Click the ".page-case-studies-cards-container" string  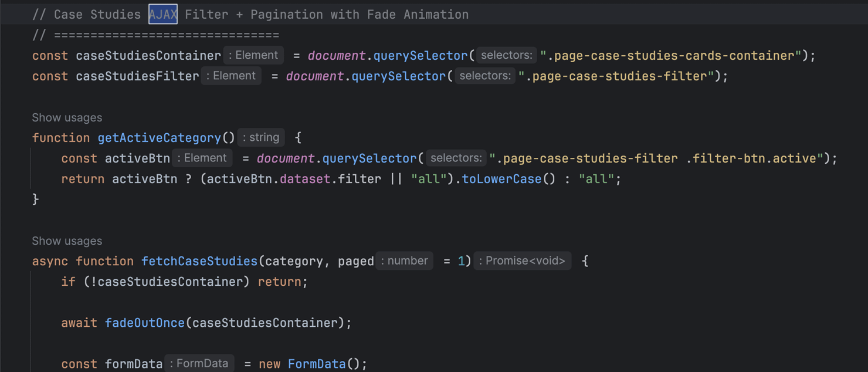(671, 56)
